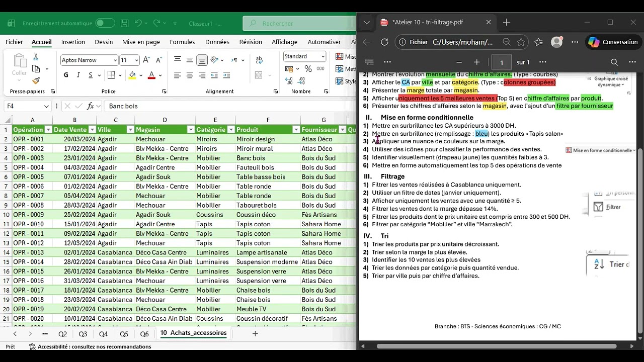Toggle the Ville column filter button
Viewport: 644px width, 362px height.
pyautogui.click(x=130, y=130)
